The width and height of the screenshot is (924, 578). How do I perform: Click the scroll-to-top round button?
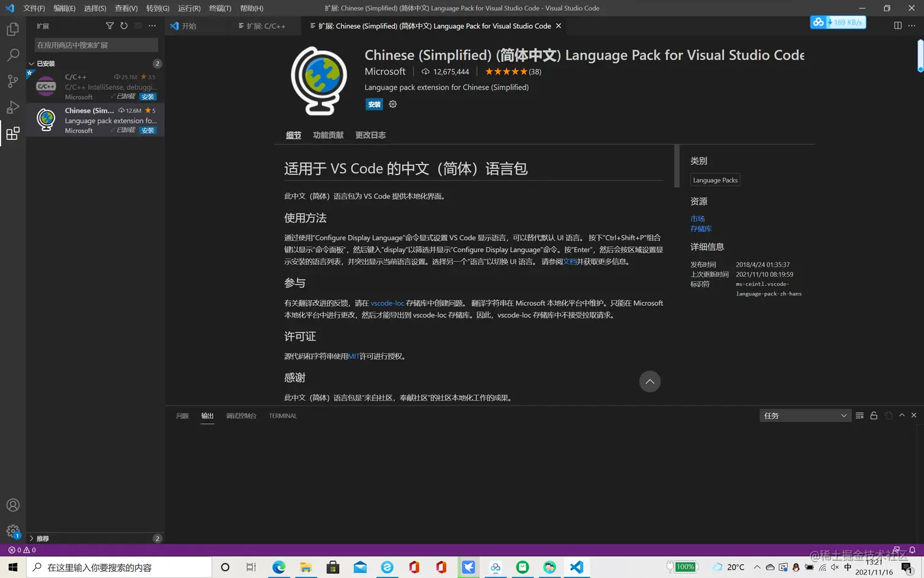pyautogui.click(x=650, y=382)
